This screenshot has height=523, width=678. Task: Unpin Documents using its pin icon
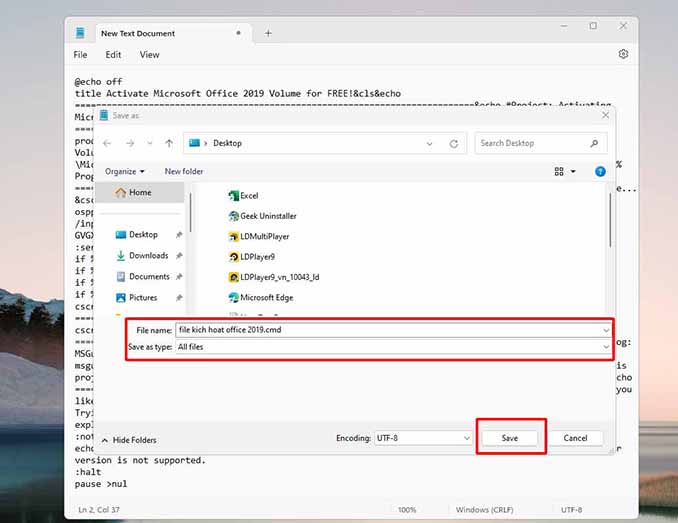(179, 277)
